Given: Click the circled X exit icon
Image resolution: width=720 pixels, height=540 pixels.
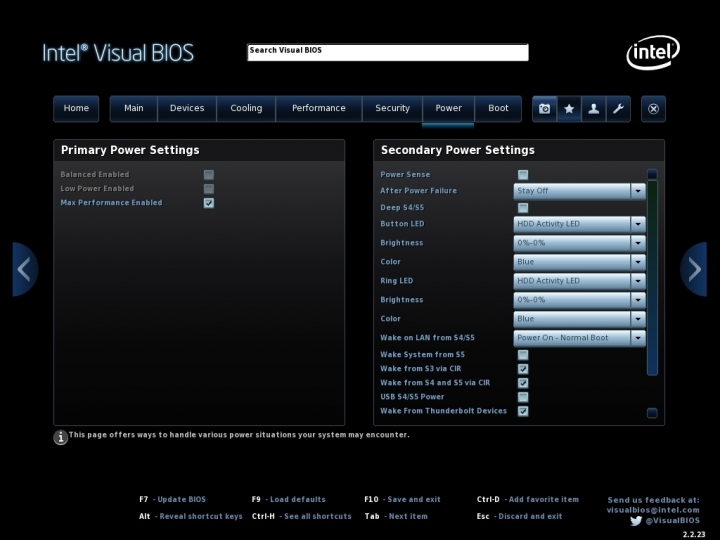Looking at the screenshot, I should tap(653, 109).
